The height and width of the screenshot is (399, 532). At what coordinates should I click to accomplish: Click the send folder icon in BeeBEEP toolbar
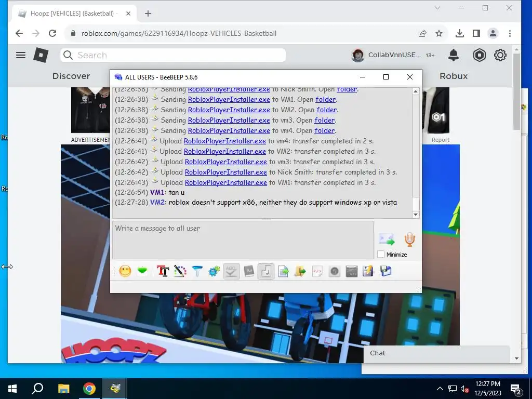click(x=300, y=271)
